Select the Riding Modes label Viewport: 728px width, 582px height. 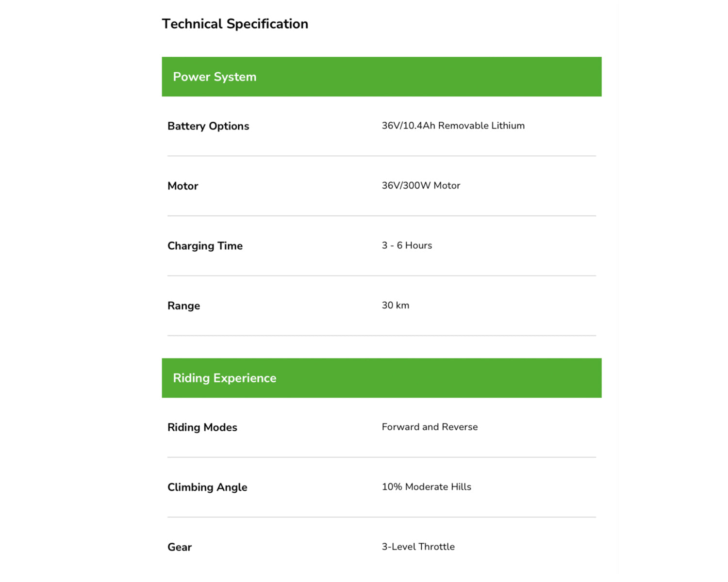202,427
